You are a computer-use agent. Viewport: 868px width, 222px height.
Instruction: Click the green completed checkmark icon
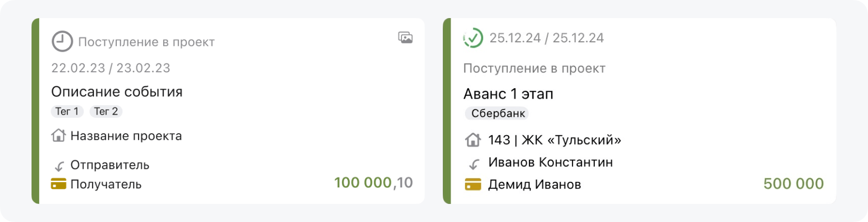tap(473, 38)
